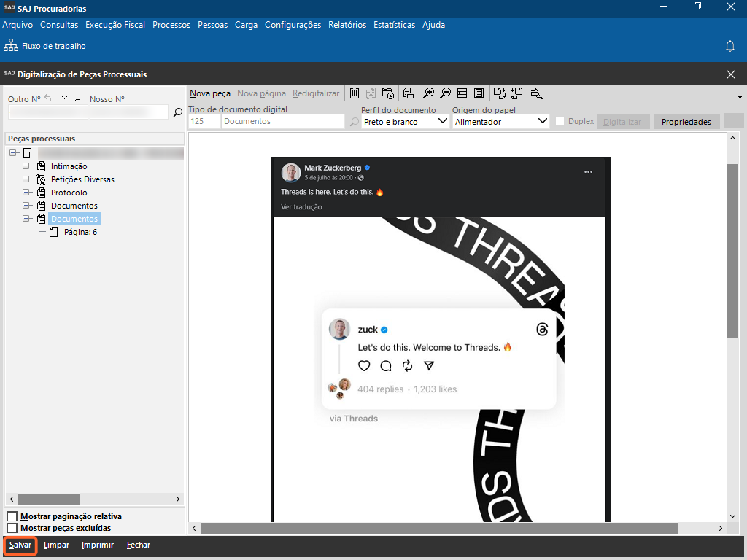Click the search magnifier beside Nosso Nº field

pos(178,112)
